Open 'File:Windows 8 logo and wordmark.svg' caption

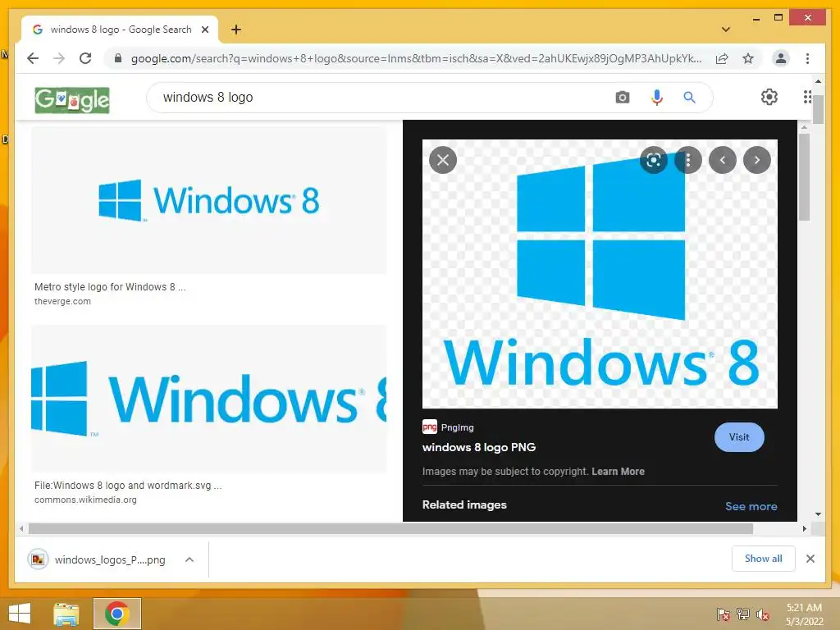pyautogui.click(x=127, y=486)
